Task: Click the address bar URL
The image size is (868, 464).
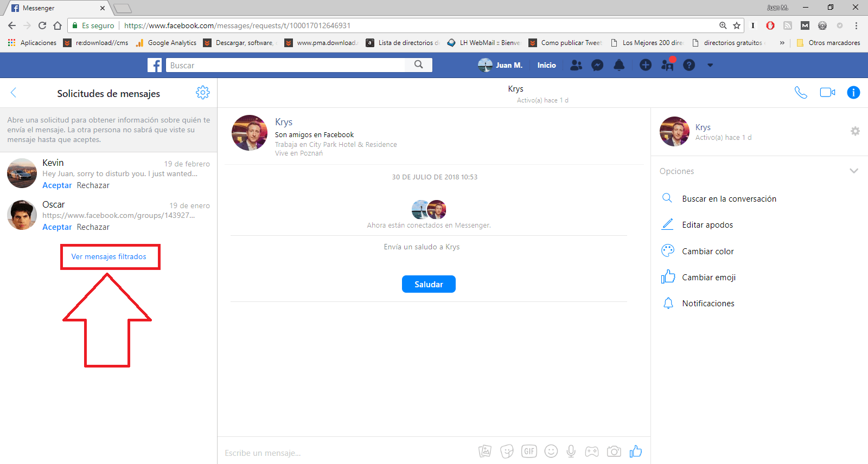Action: [x=237, y=25]
